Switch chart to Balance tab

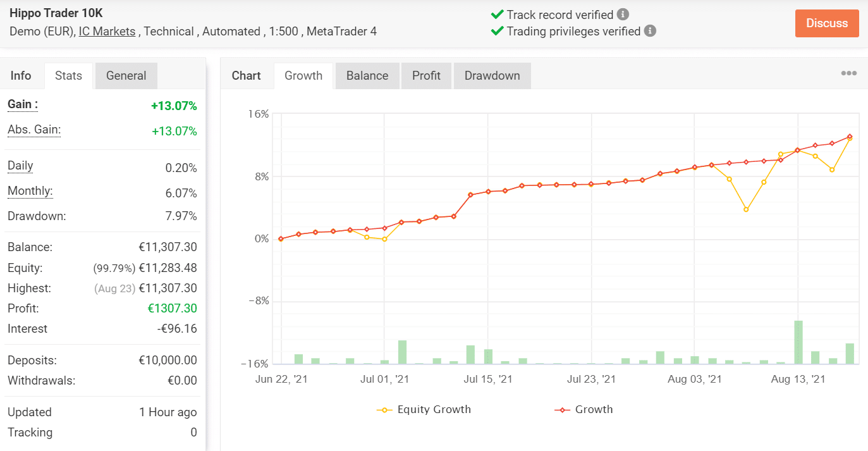click(367, 76)
